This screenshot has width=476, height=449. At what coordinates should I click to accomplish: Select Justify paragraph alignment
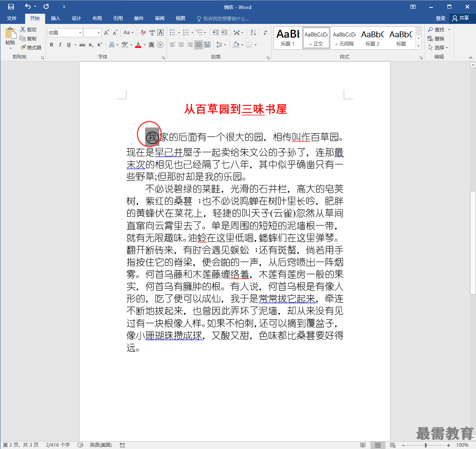click(199, 45)
